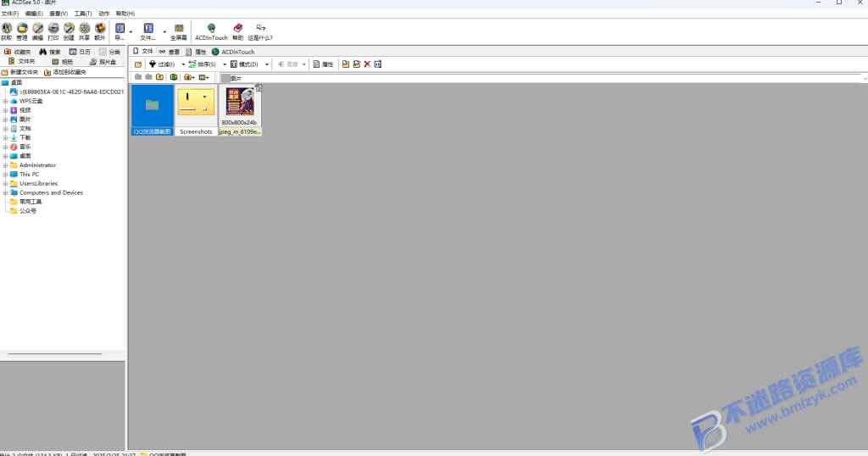Click the Share (共享) toolbar icon
Image resolution: width=868 pixels, height=456 pixels.
tap(84, 31)
